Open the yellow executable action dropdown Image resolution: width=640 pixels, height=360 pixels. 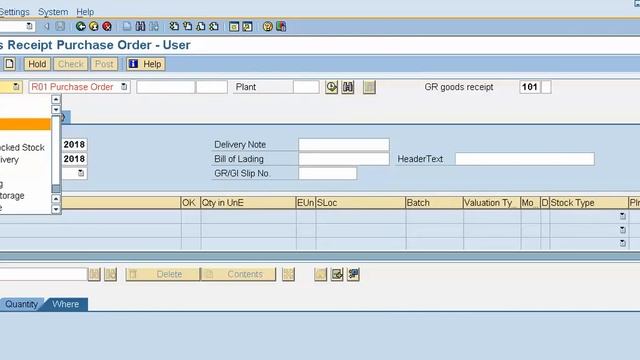pos(16,87)
